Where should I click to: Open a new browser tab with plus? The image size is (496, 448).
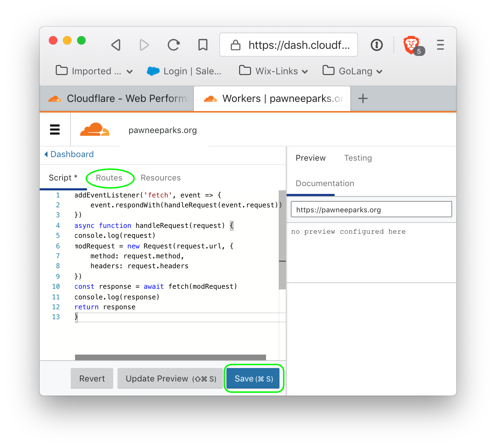(x=363, y=98)
